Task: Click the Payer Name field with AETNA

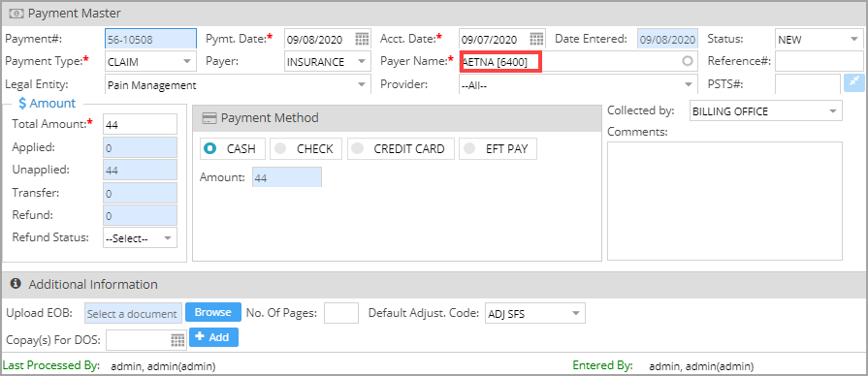Action: click(577, 62)
